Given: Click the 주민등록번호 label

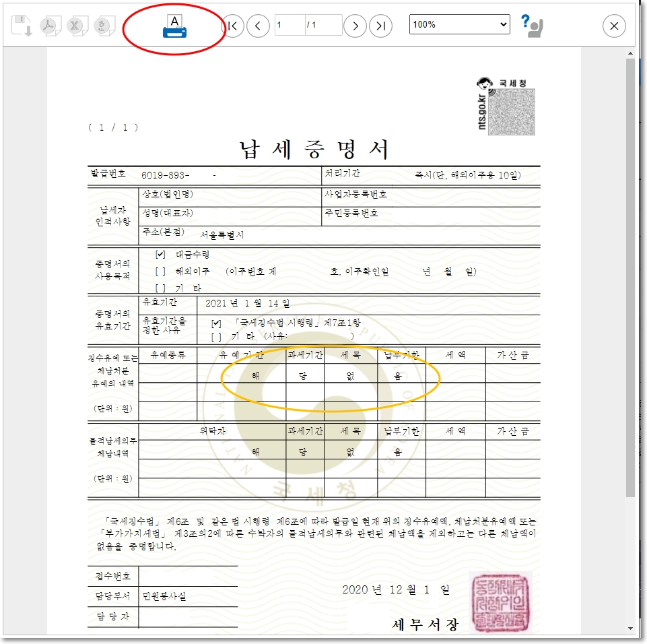Looking at the screenshot, I should pos(351,213).
